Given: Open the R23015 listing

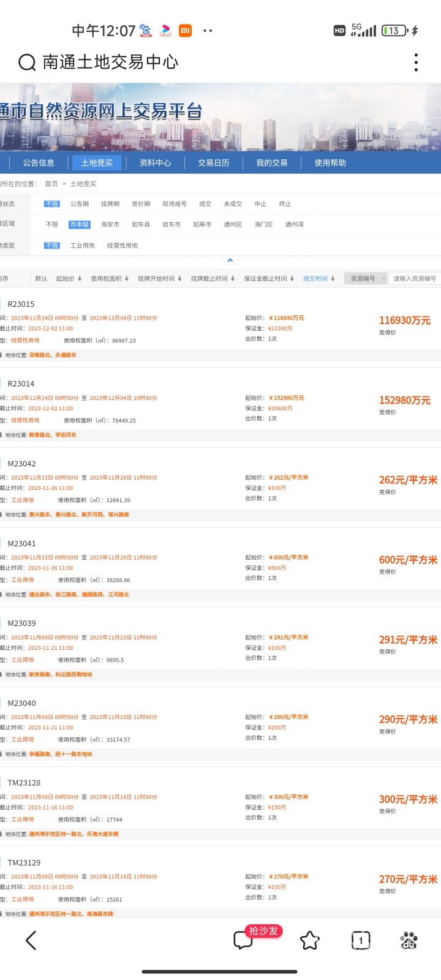Looking at the screenshot, I should (21, 304).
